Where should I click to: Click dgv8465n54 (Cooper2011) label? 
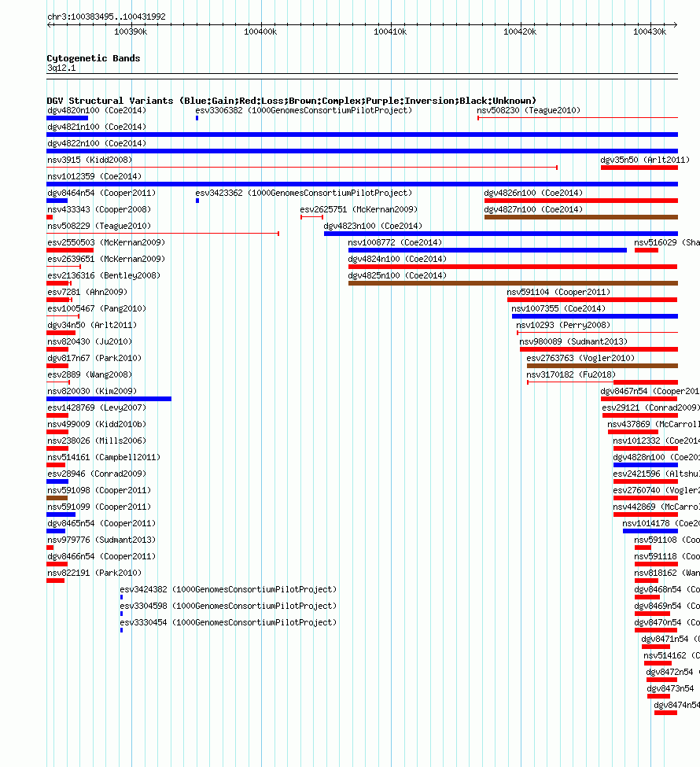coord(101,523)
